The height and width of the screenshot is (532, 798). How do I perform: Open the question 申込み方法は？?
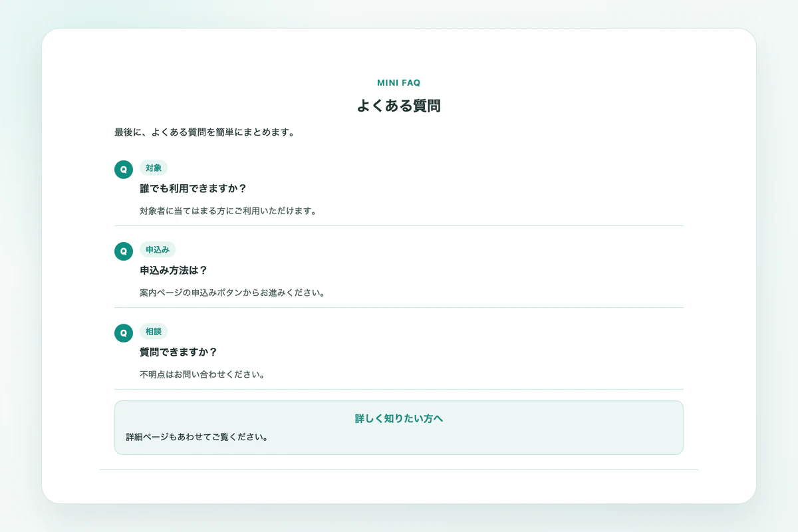tap(174, 271)
